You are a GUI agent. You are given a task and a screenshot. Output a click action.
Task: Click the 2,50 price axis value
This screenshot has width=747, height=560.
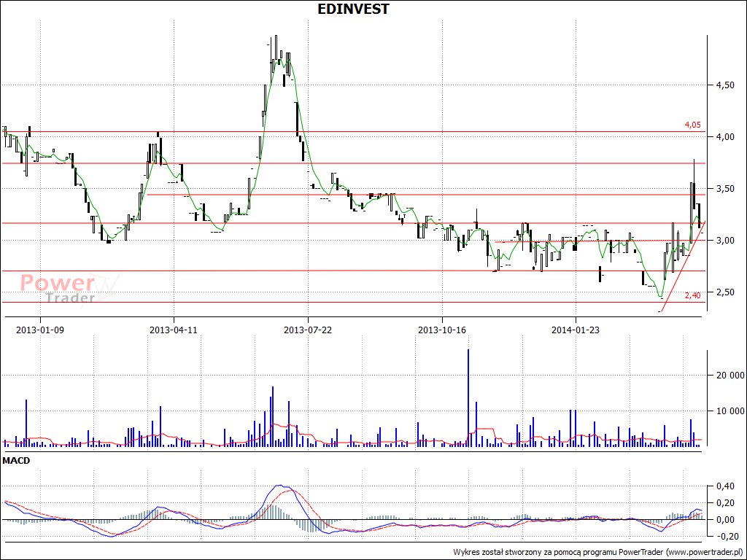click(725, 292)
